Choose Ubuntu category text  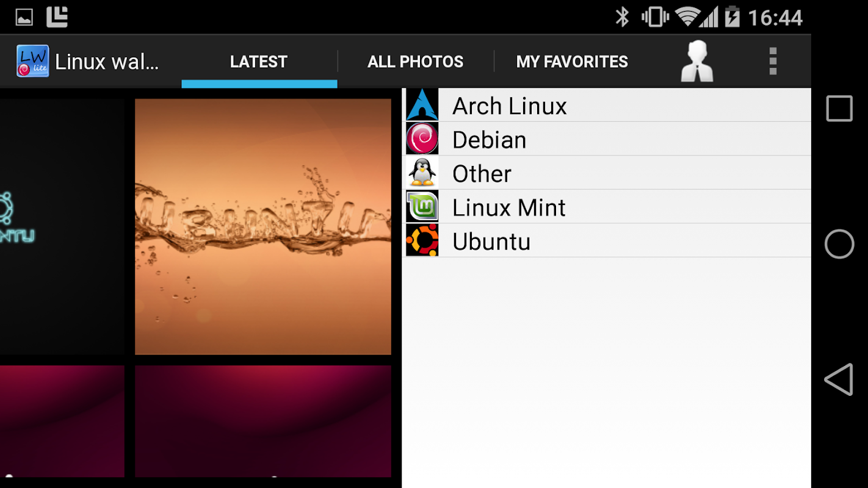click(x=491, y=242)
